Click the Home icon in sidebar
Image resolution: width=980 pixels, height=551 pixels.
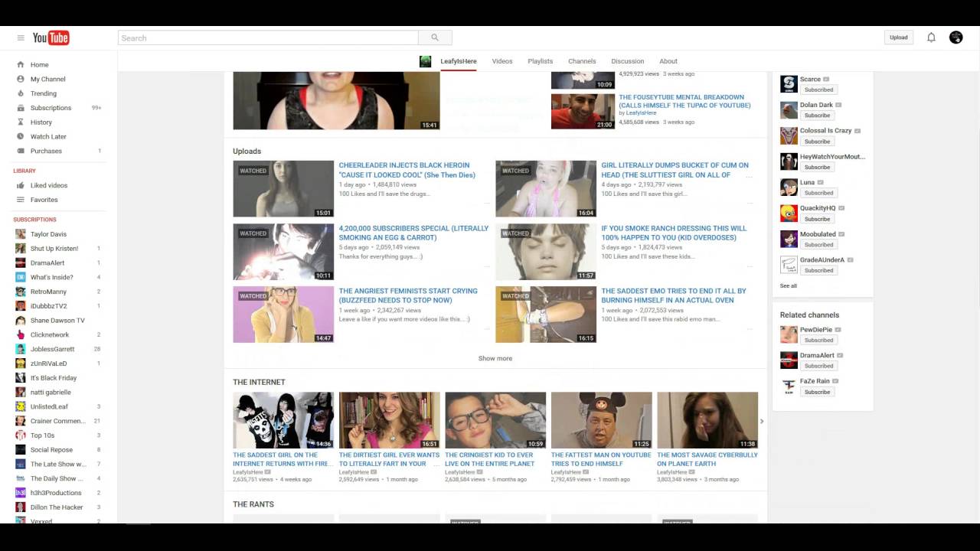click(x=21, y=64)
